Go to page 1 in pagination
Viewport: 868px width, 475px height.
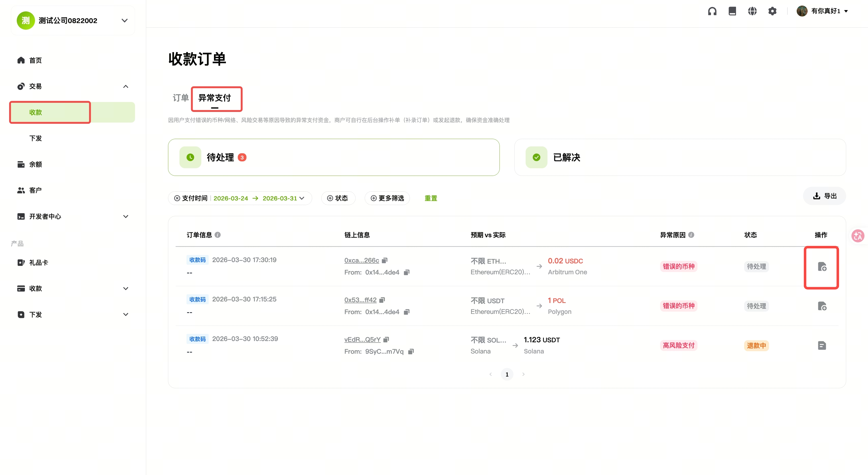click(x=507, y=375)
